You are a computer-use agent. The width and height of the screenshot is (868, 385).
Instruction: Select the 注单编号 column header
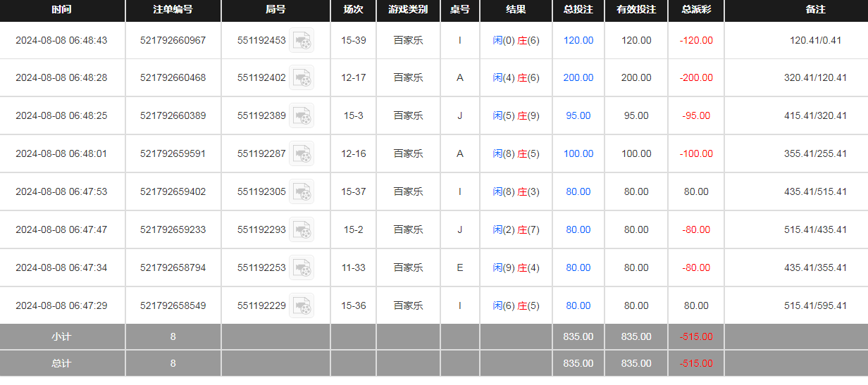pyautogui.click(x=173, y=10)
